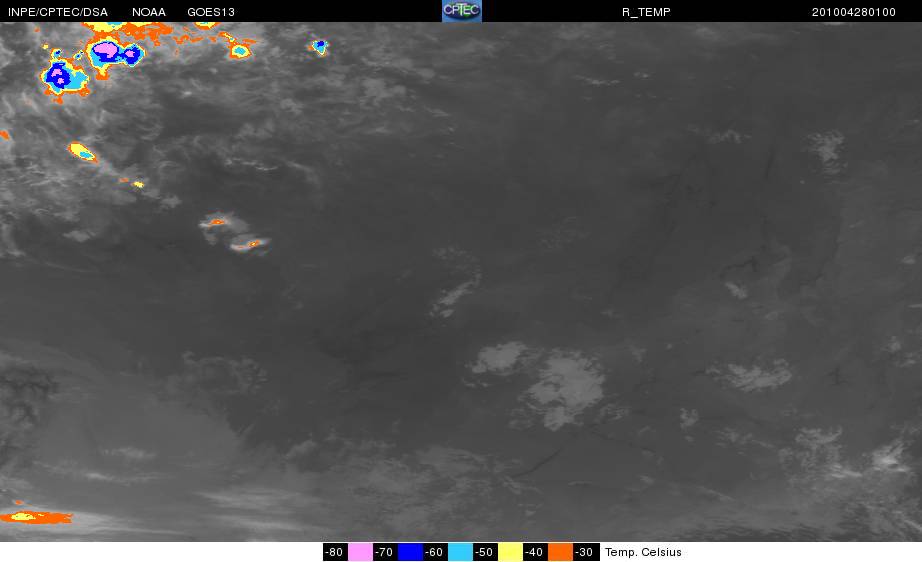Screen dimensions: 922x562
Task: Click the dark blue legend color swatch
Action: pyautogui.click(x=410, y=552)
